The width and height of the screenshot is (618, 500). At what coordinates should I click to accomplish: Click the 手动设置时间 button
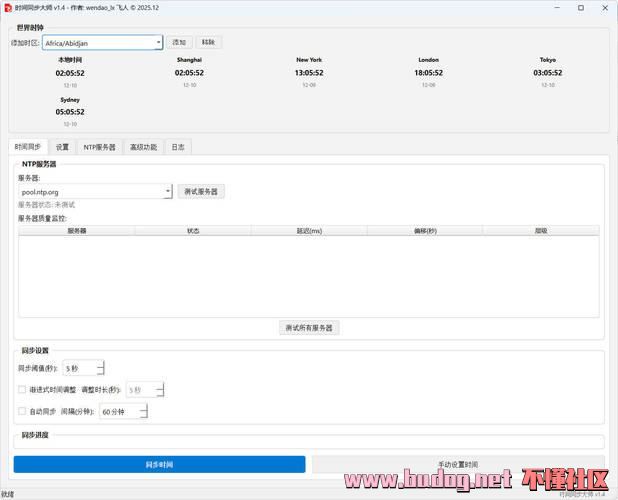click(x=458, y=464)
